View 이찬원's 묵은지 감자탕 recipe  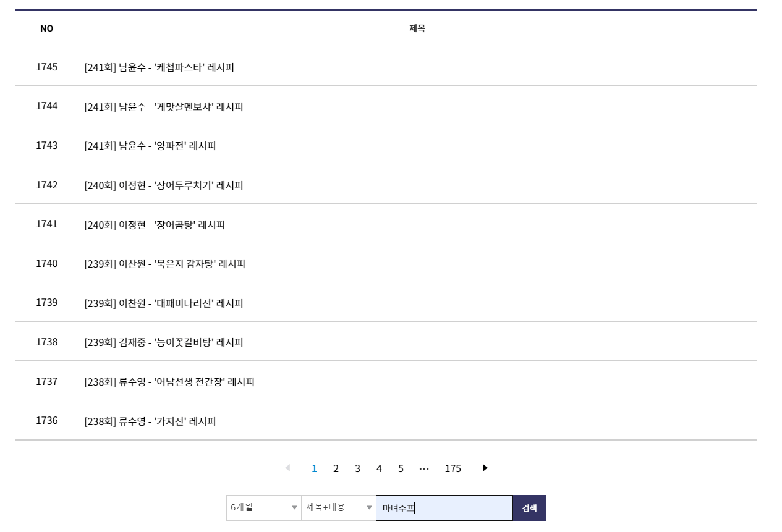[164, 263]
